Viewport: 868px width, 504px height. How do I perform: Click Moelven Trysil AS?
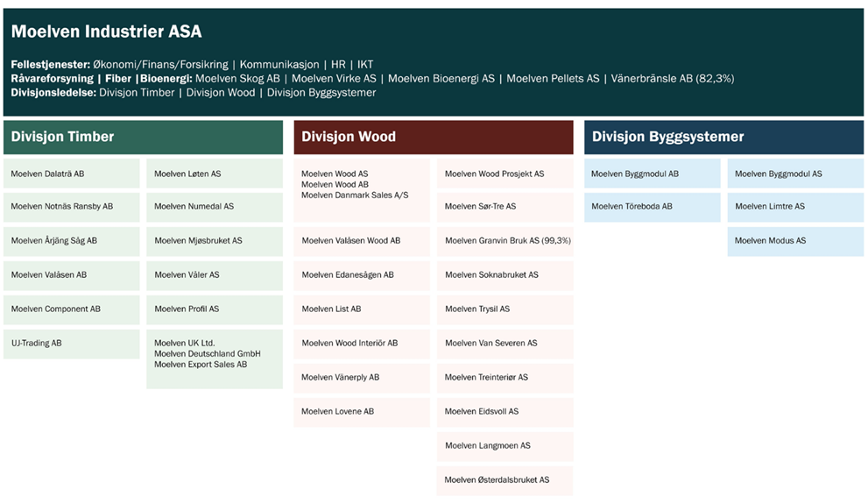pos(505,309)
